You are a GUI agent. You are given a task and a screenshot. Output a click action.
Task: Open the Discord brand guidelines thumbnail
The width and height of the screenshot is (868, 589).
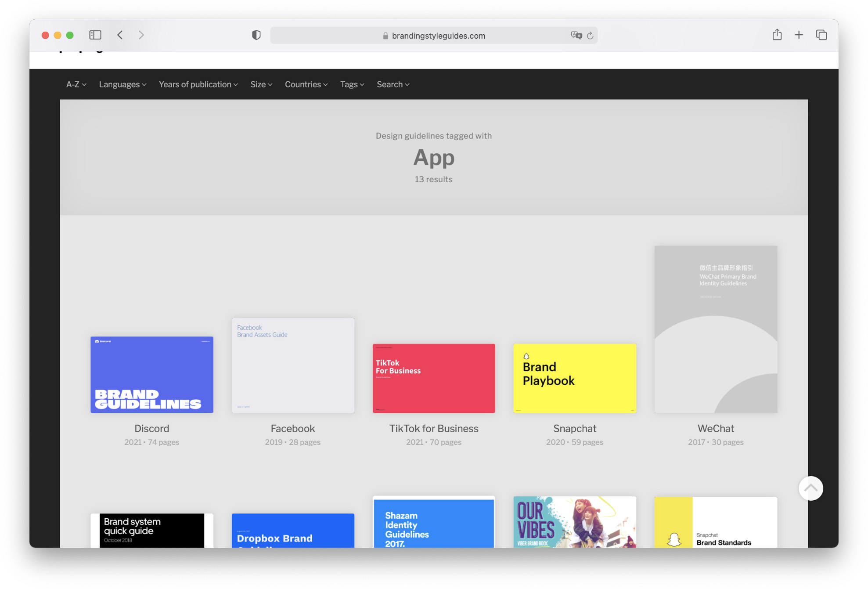(152, 375)
